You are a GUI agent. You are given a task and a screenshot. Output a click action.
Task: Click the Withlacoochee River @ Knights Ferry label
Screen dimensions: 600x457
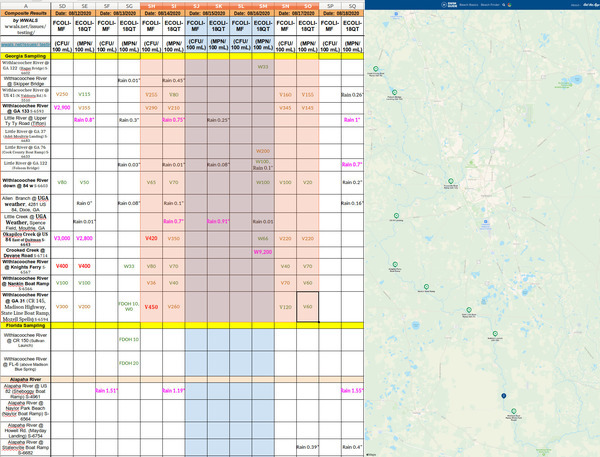(25, 267)
